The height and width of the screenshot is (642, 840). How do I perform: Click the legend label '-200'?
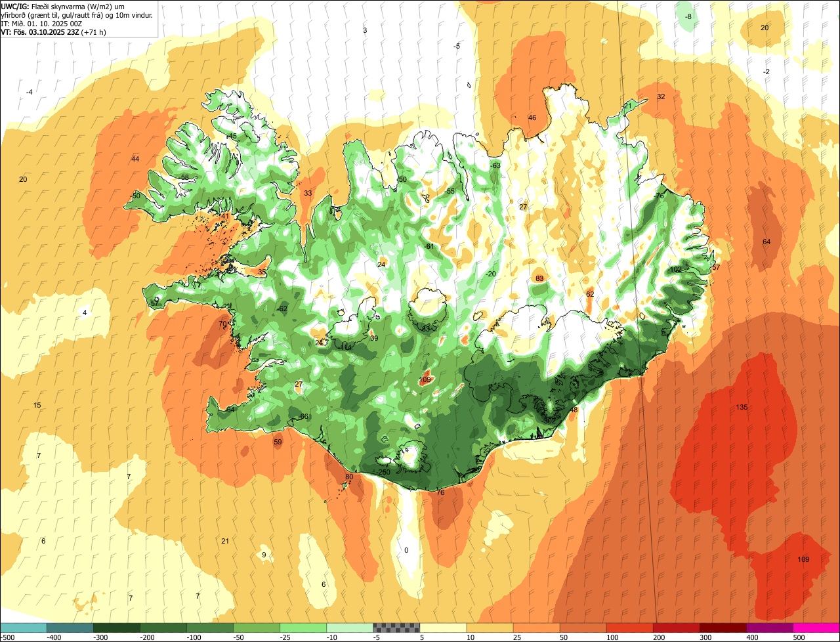click(148, 637)
